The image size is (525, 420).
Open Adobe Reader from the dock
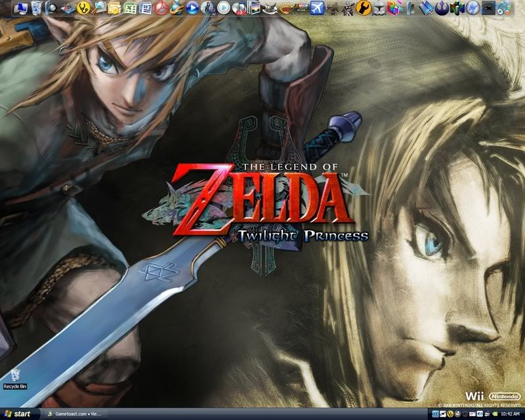click(x=161, y=8)
